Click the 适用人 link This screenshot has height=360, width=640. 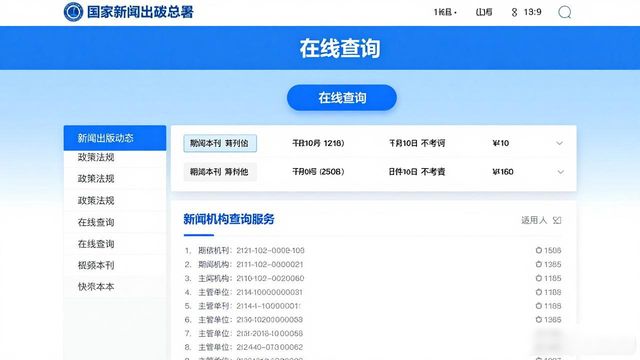(534, 220)
